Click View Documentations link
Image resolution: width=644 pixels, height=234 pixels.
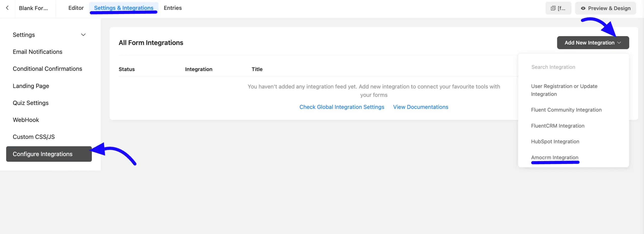420,107
